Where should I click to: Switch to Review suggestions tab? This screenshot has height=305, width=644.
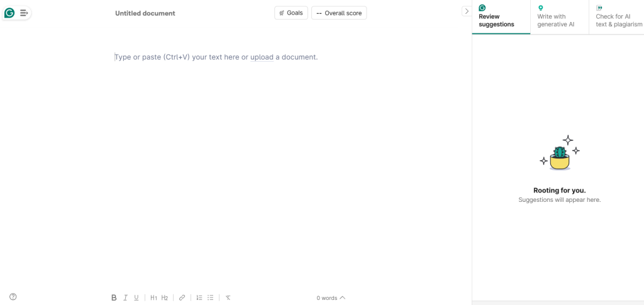click(501, 17)
